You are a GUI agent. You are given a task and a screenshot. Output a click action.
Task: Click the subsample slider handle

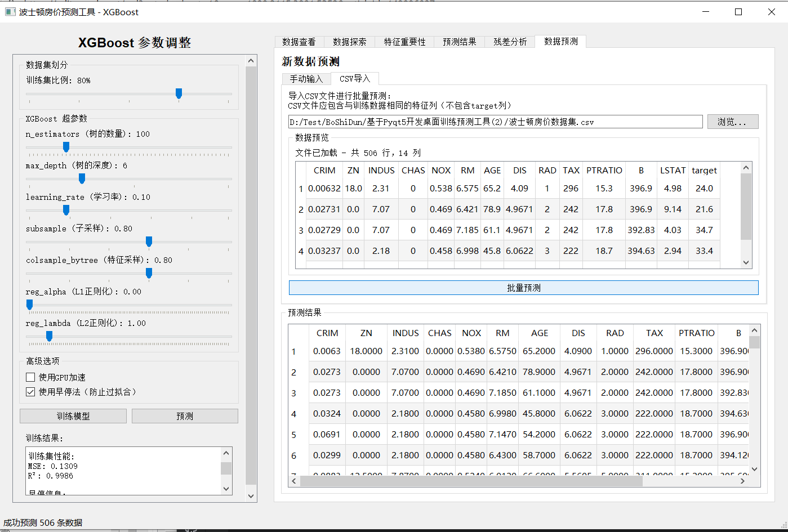tap(149, 242)
